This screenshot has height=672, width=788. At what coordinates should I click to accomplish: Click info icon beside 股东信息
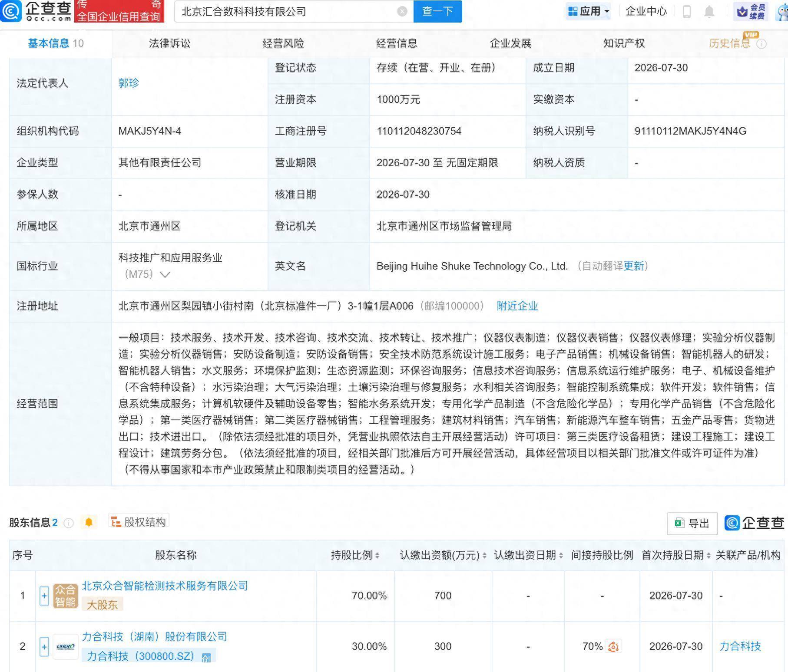[69, 523]
